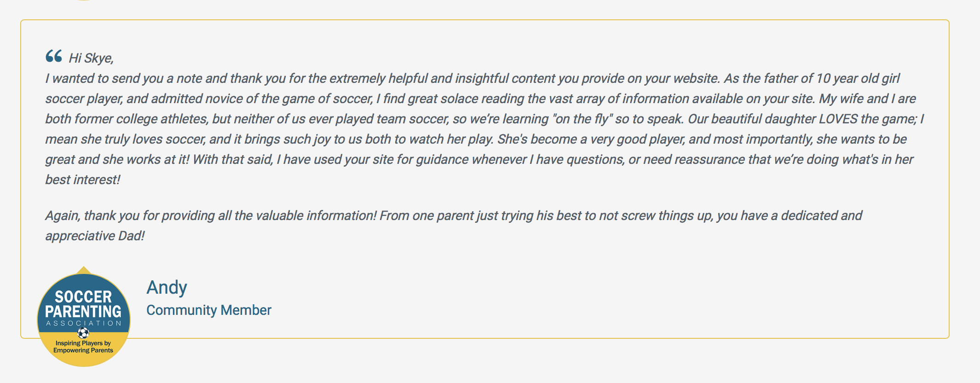Click the soccer ball icon in logo
This screenshot has width=980, height=383.
pyautogui.click(x=83, y=333)
